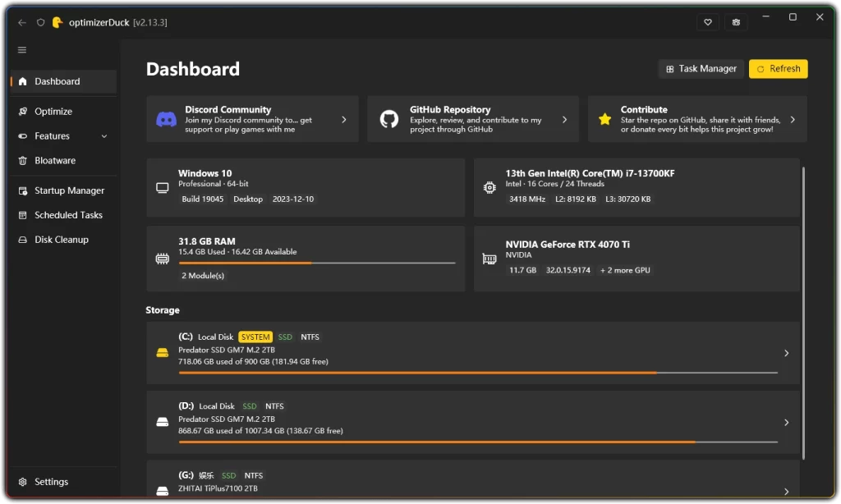841x504 pixels.
Task: Click the calendar icon beside Scheduled Tasks
Action: [22, 216]
